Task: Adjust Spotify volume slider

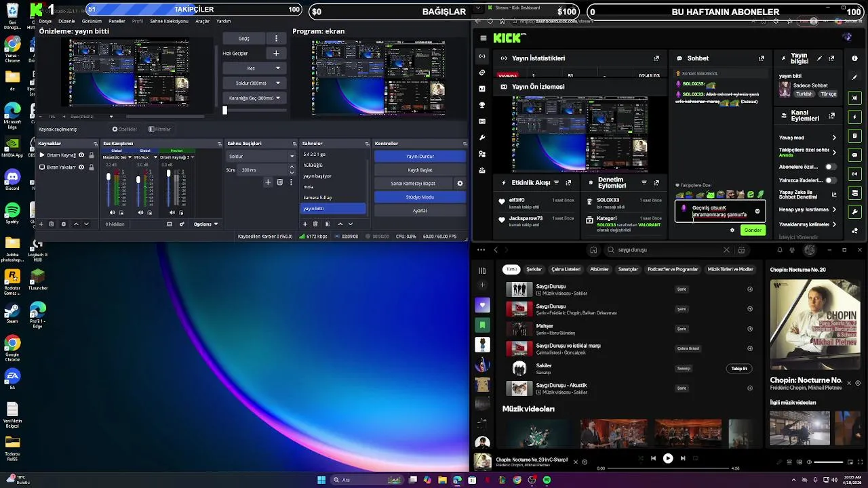Action: tap(828, 462)
